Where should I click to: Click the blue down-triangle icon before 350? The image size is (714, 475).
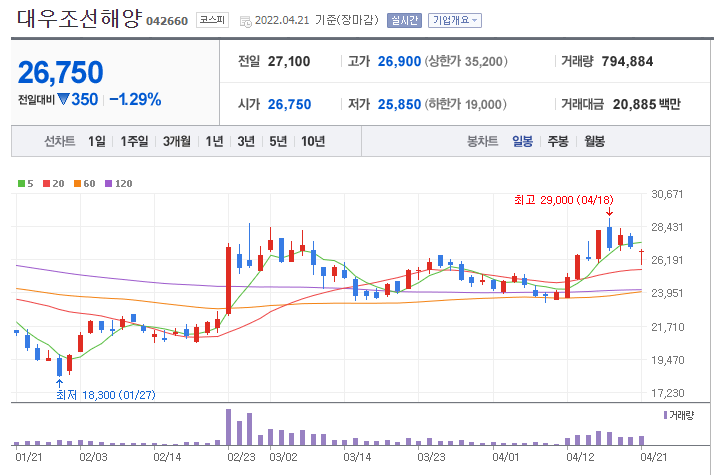pos(63,99)
